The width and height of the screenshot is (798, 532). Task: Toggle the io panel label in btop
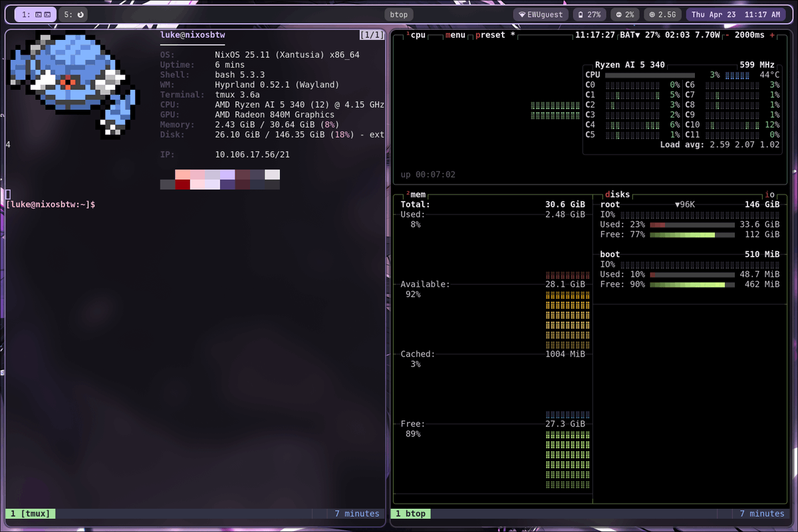coord(771,194)
